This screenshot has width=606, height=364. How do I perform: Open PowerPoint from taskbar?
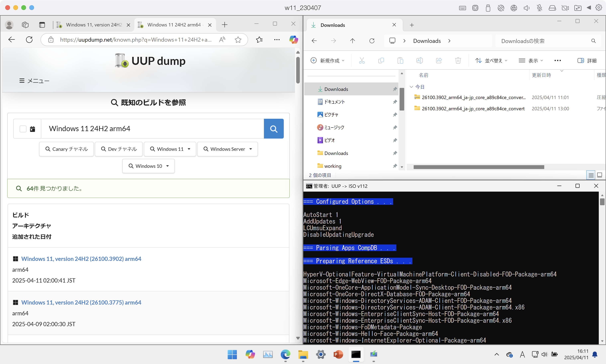pos(338,354)
